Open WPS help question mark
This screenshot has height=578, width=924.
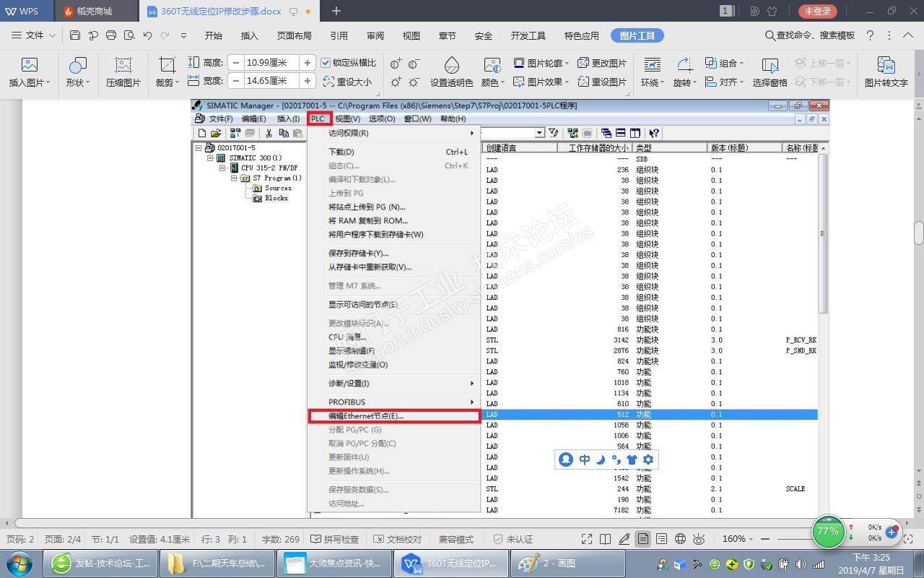870,35
